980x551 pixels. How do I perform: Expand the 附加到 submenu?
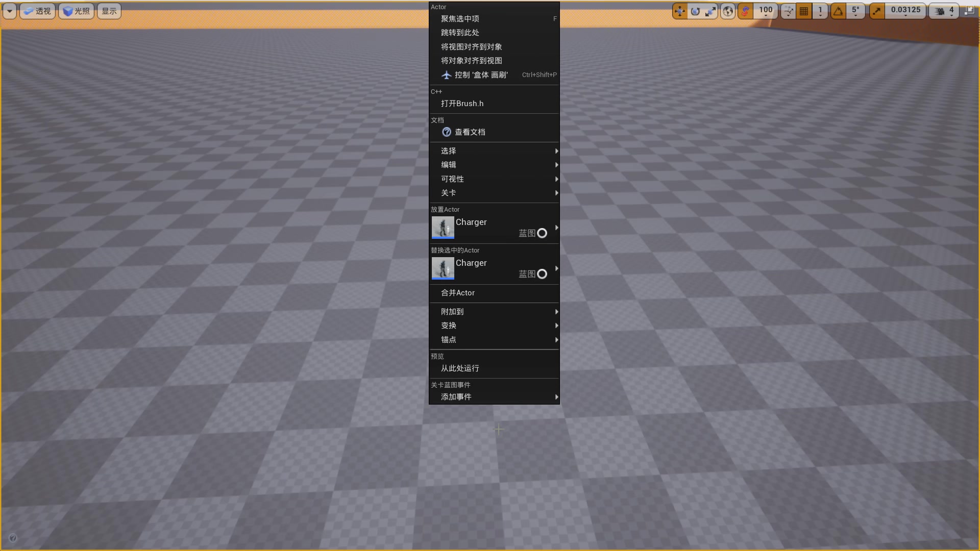coord(494,312)
